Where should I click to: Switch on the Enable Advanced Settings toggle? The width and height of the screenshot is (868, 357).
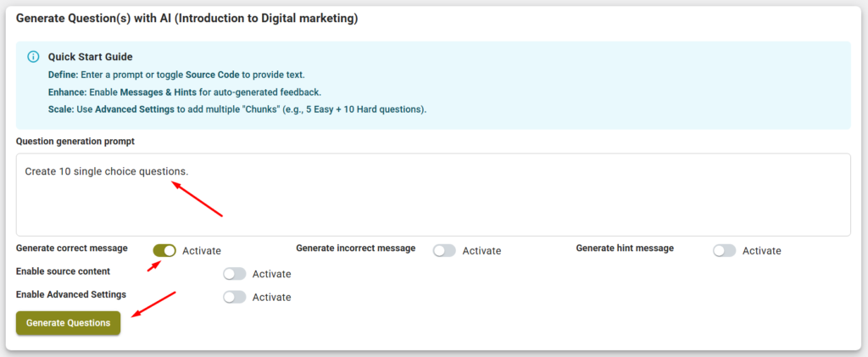tap(234, 297)
